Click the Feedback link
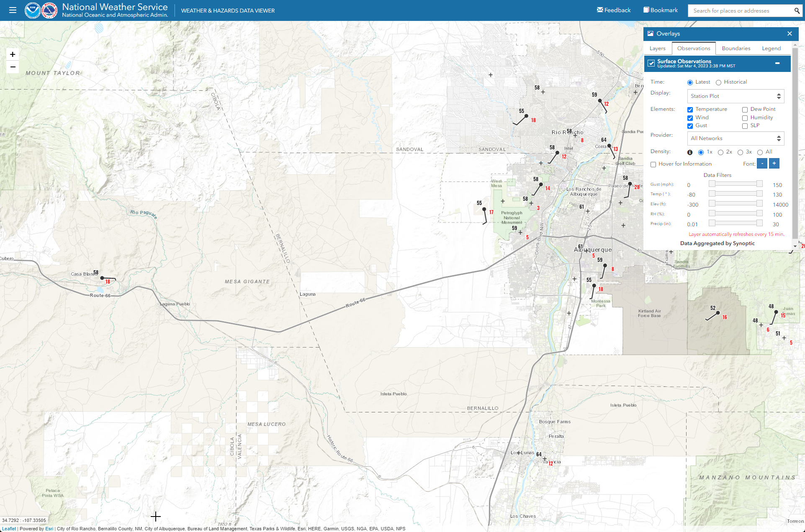805x532 pixels. (x=614, y=10)
